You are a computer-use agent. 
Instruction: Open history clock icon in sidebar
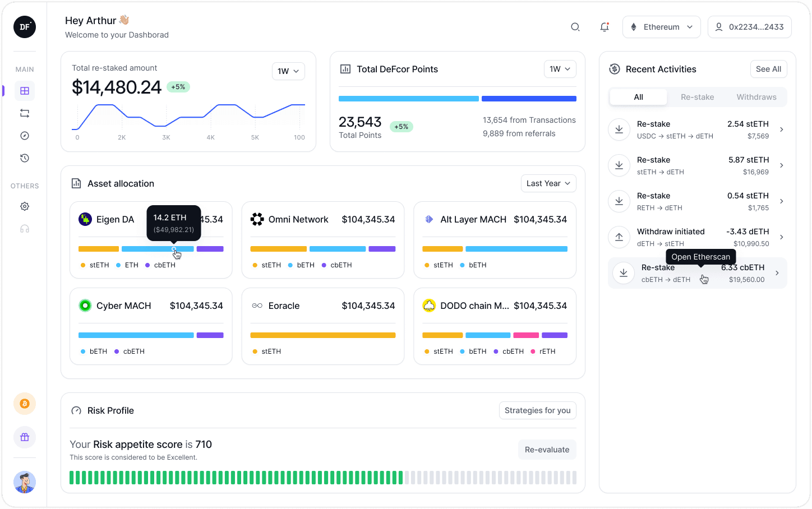(x=25, y=158)
